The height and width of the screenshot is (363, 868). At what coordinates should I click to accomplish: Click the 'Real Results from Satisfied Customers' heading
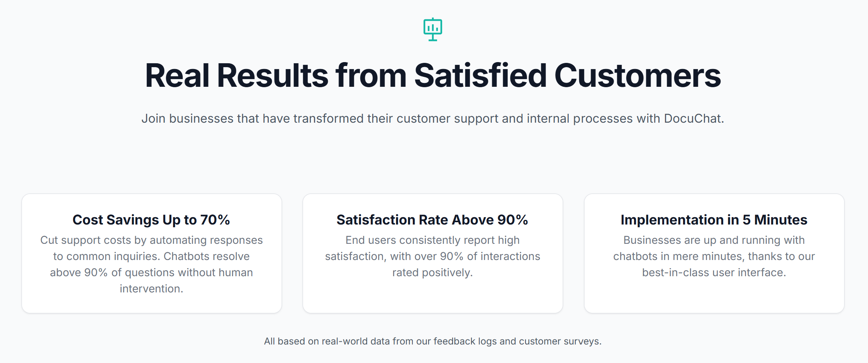click(432, 76)
